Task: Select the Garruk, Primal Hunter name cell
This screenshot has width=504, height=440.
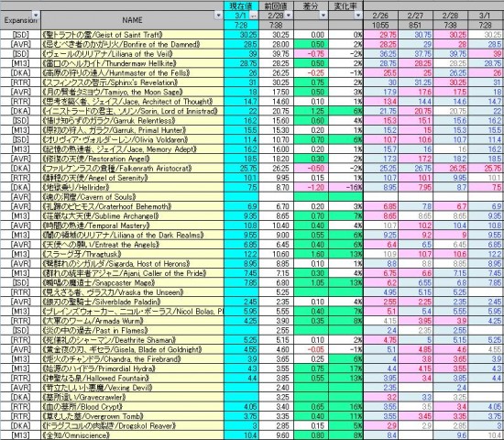Action: pos(132,130)
